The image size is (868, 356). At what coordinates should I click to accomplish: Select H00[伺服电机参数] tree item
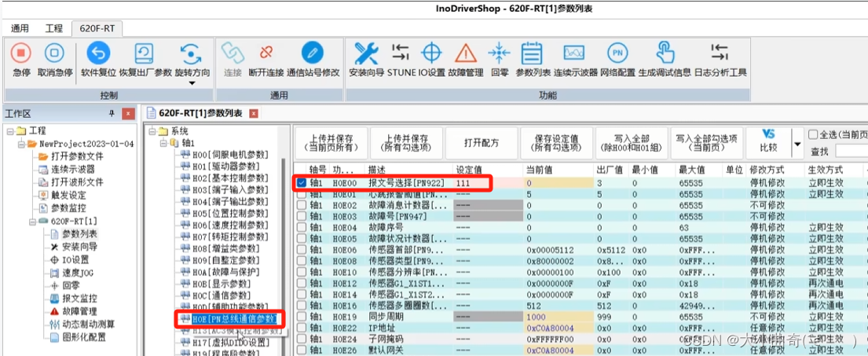pyautogui.click(x=230, y=155)
